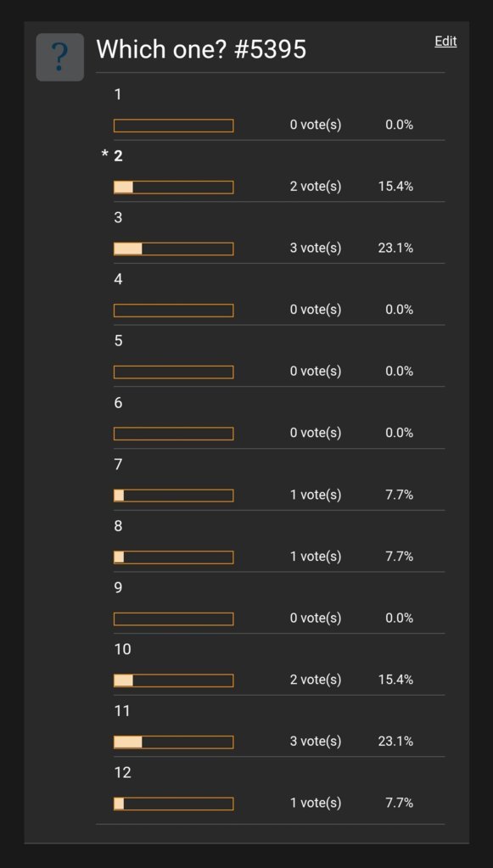
Task: Click the option 5 label
Action: (119, 341)
